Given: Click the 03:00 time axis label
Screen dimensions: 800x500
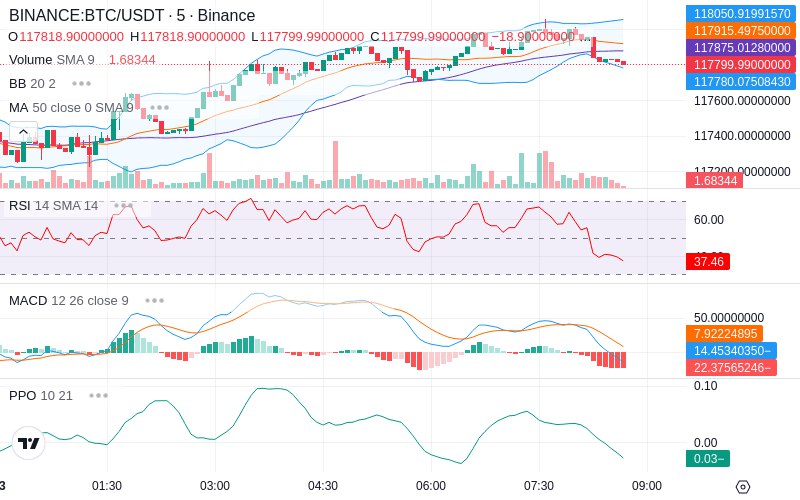Looking at the screenshot, I should click(x=215, y=486).
